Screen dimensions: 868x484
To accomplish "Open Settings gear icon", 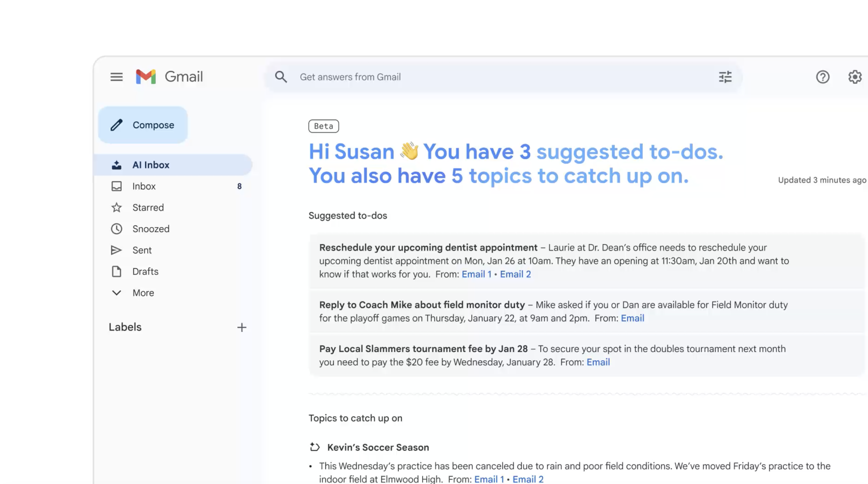I will tap(854, 77).
